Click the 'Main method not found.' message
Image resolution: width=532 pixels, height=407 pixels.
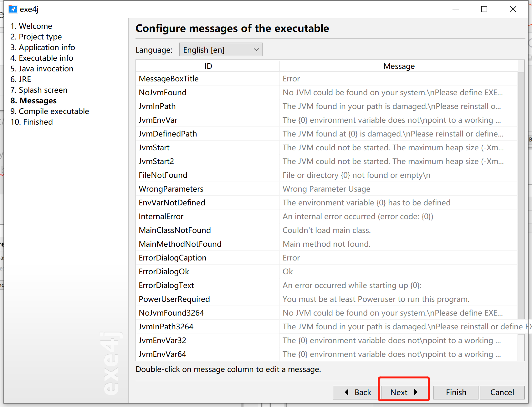(x=399, y=244)
